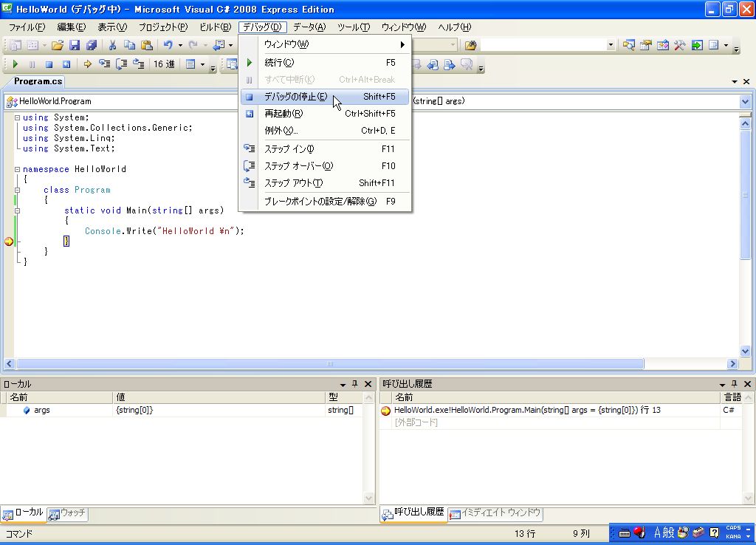Click Find in Files binoculars-folder icon
Viewport: 756px width, 545px height.
(470, 45)
